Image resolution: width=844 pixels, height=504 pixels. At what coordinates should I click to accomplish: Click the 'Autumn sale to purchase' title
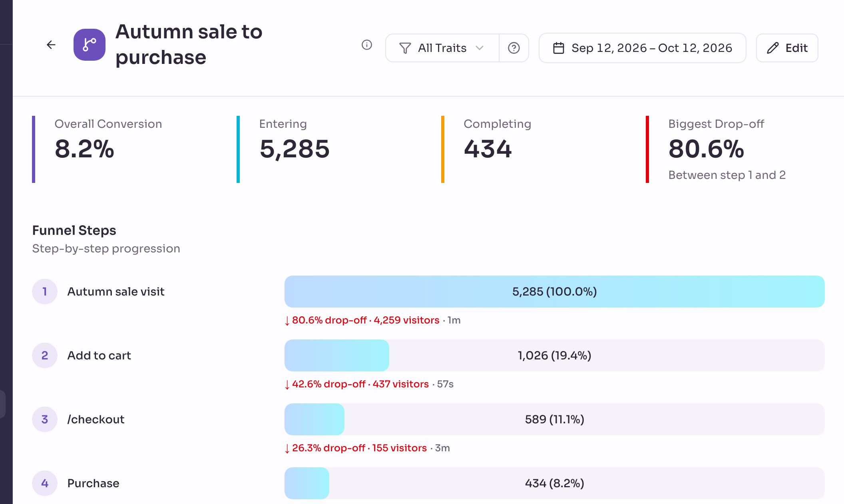[189, 44]
